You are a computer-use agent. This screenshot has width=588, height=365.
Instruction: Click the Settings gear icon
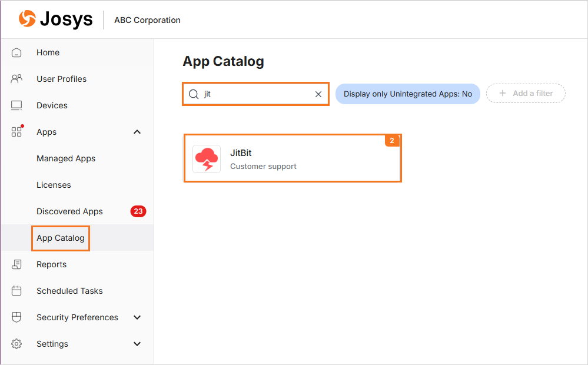tap(16, 344)
